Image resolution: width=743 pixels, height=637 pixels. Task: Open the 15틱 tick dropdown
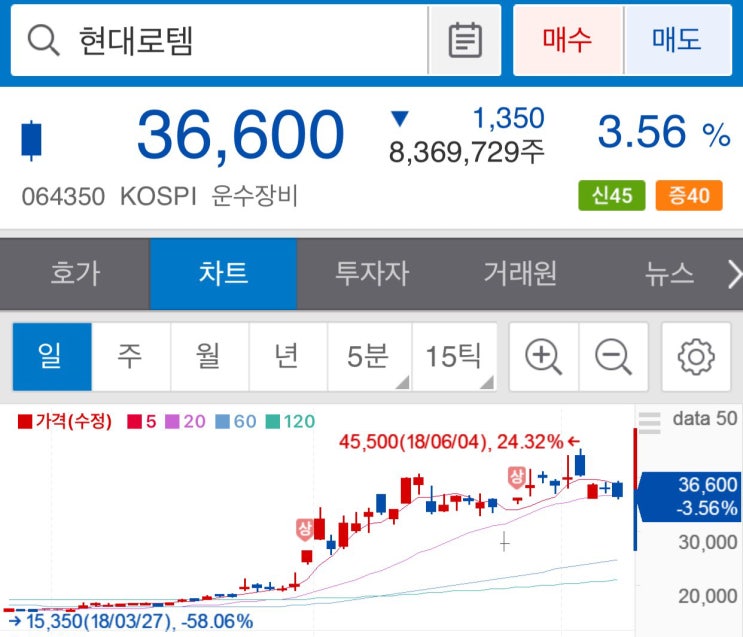(x=454, y=357)
